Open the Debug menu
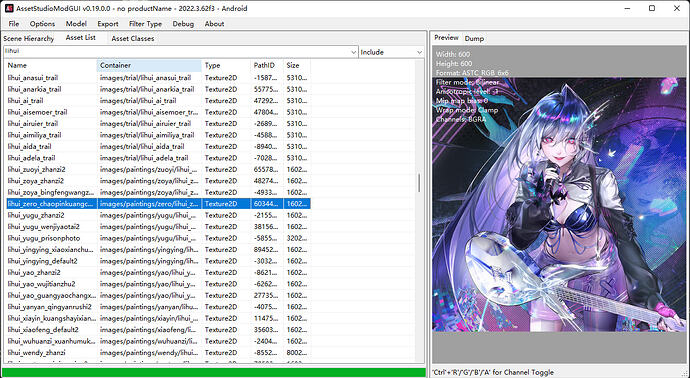690x378 pixels. 183,24
